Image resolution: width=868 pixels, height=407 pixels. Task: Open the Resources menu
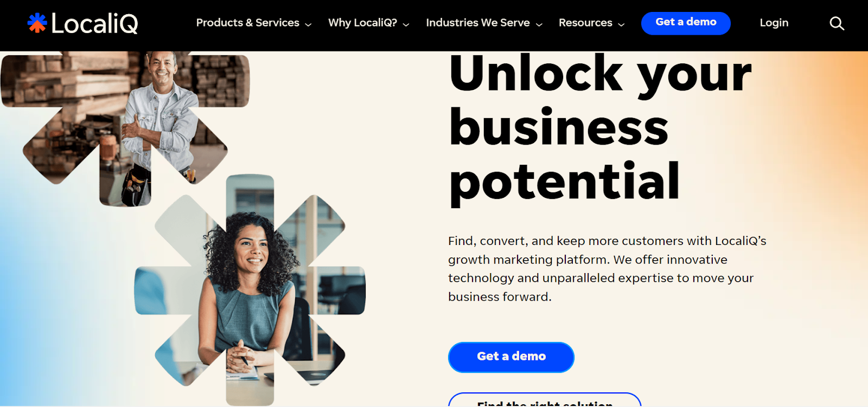point(585,23)
